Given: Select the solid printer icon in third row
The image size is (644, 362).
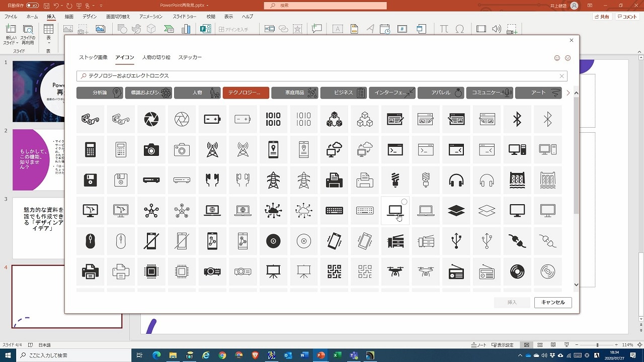Looking at the screenshot, I should (x=334, y=180).
